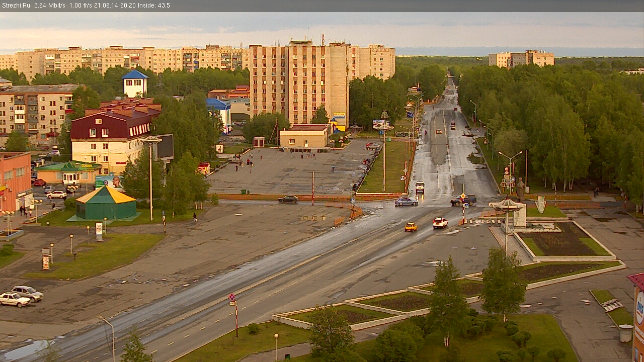Viewport: 644px width, 362px height.
Task: Click the Strezhi.Ru overlay label
Action: tap(16, 6)
